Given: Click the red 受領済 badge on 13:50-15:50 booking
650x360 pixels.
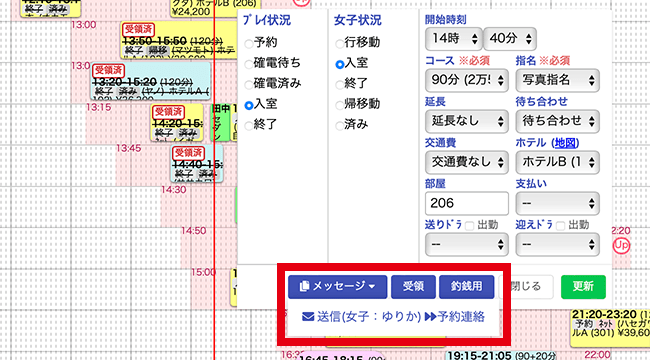Looking at the screenshot, I should click(x=138, y=29).
